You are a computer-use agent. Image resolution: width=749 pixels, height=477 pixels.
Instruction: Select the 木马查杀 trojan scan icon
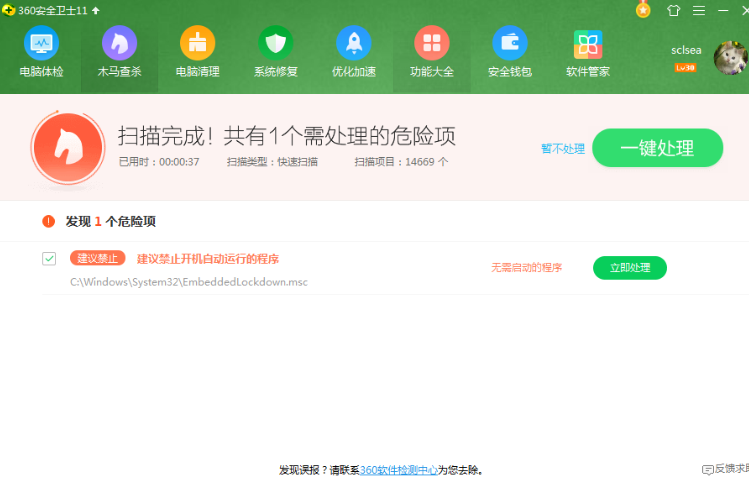tap(119, 43)
